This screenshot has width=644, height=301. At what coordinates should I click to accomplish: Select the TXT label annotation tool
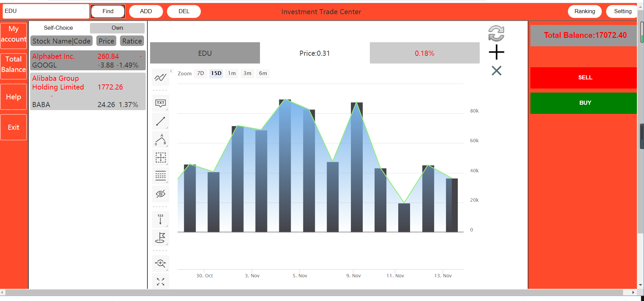161,103
